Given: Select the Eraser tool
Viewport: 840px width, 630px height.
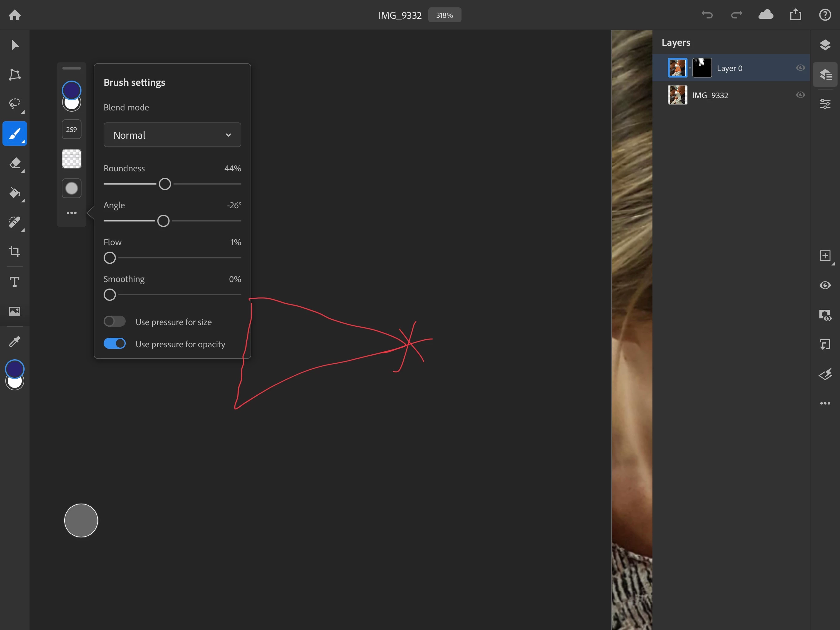Looking at the screenshot, I should [15, 163].
